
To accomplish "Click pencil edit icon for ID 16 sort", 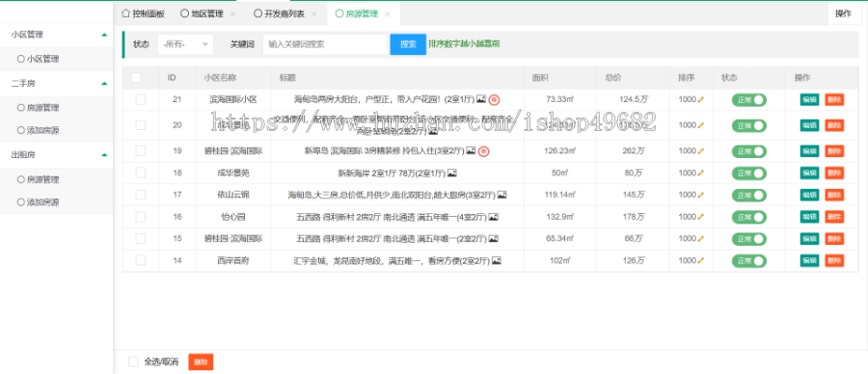I will (701, 217).
